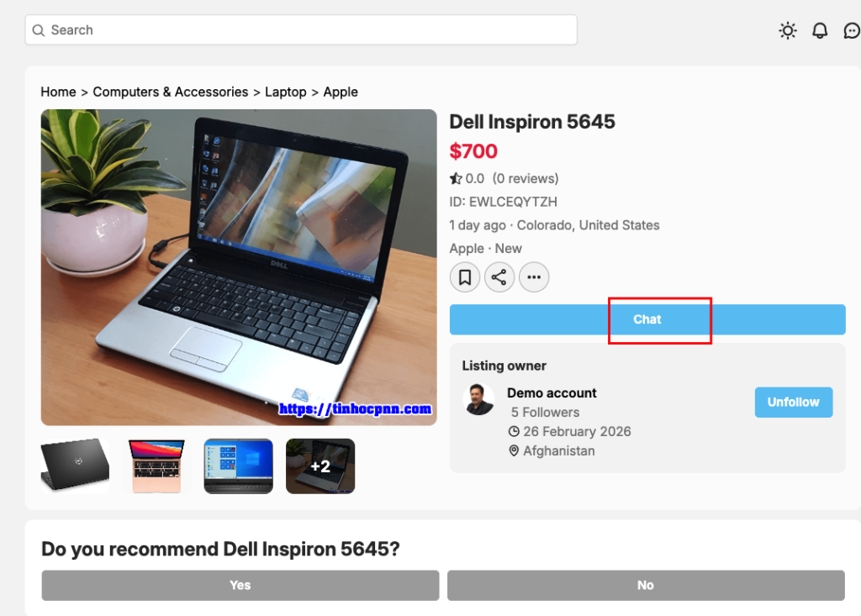Image resolution: width=861 pixels, height=616 pixels.
Task: Expand the +2 more photos thumbnail
Action: (x=320, y=466)
